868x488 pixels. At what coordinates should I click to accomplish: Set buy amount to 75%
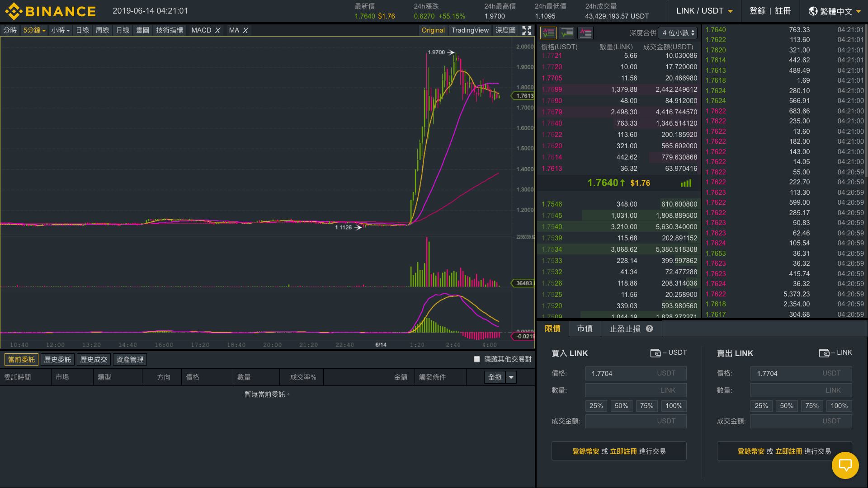pos(646,406)
